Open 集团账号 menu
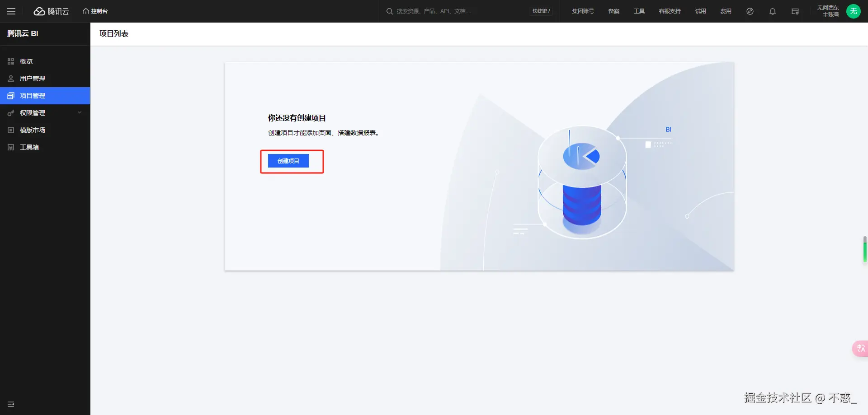 [x=583, y=11]
